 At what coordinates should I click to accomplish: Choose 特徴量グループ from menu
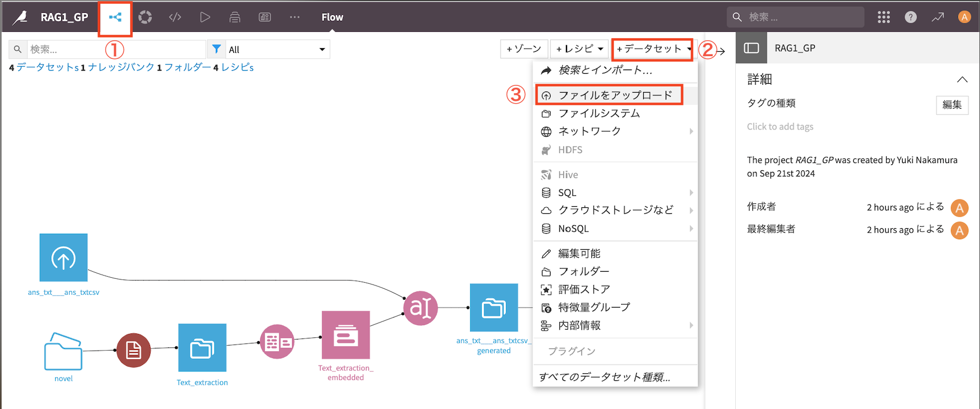coord(616,307)
